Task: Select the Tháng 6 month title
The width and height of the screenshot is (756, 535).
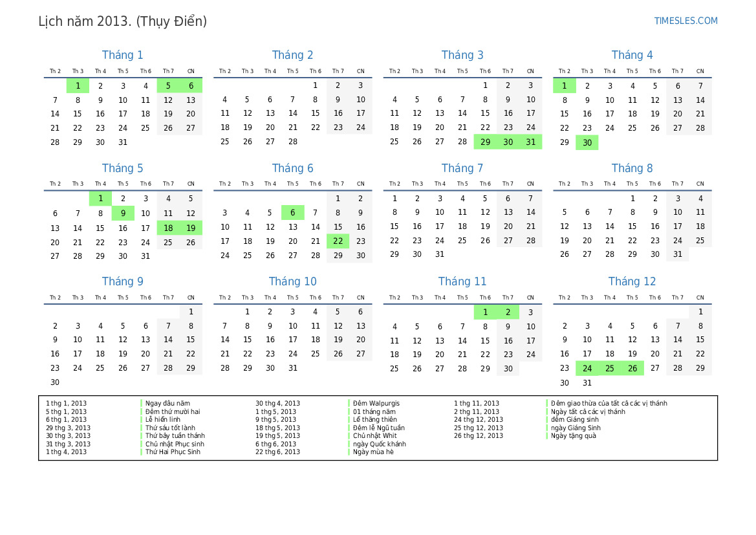Action: pos(292,168)
